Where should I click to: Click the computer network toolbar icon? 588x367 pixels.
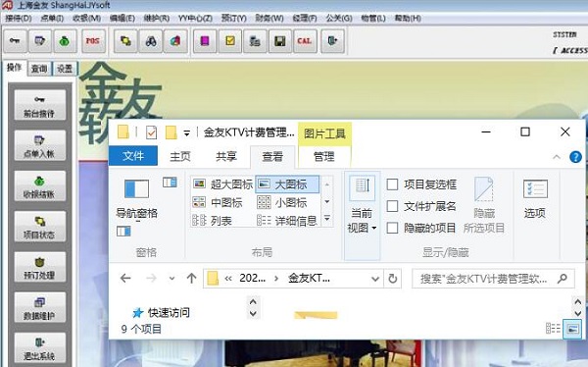[255, 40]
